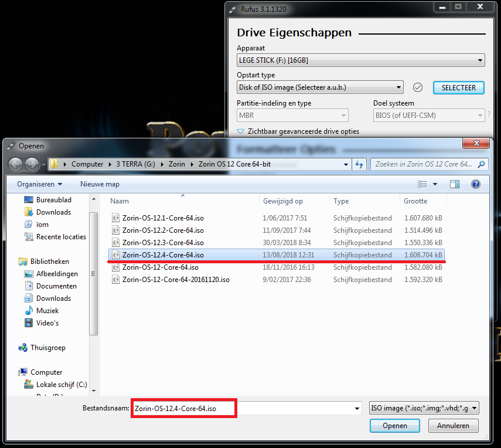Open the recent pages dropdown next to Forward
This screenshot has width=501, height=448.
click(x=43, y=165)
